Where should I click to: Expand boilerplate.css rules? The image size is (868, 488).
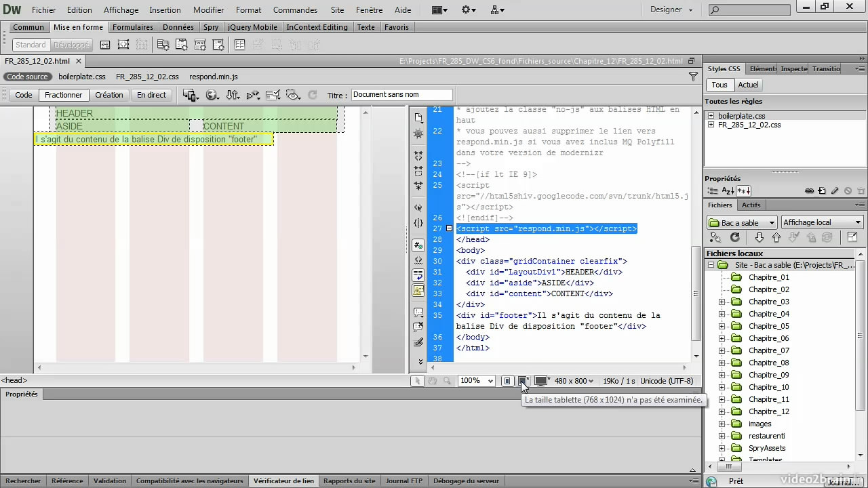click(711, 116)
